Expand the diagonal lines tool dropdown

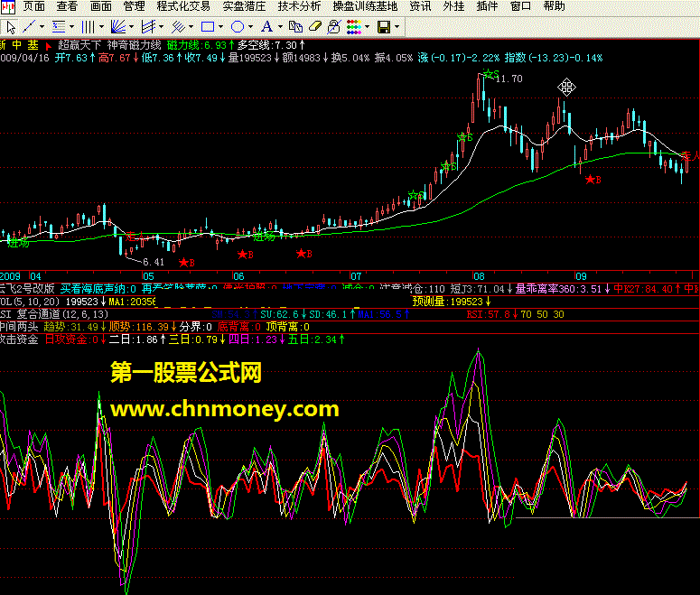[191, 27]
